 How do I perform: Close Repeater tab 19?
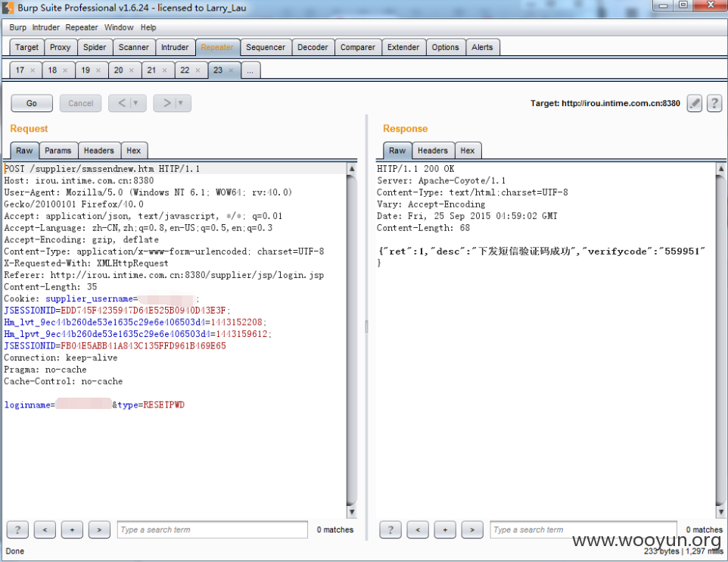pos(98,70)
